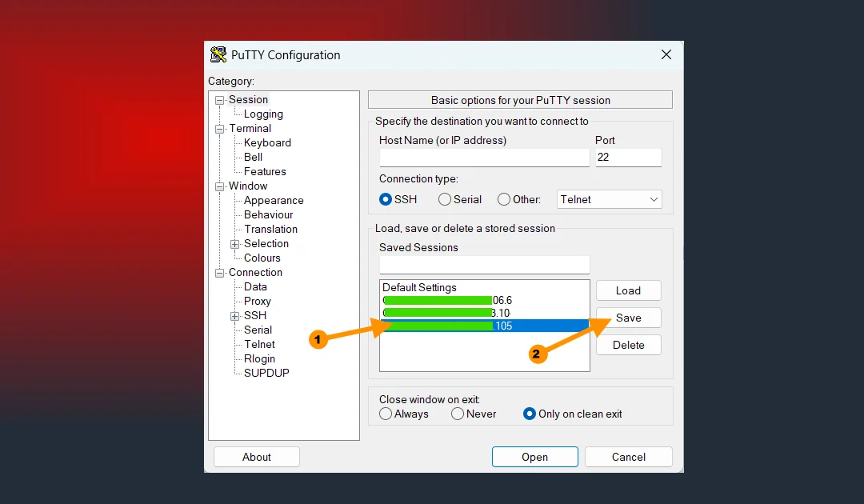
Task: Open the Proxy settings category
Action: pos(258,302)
